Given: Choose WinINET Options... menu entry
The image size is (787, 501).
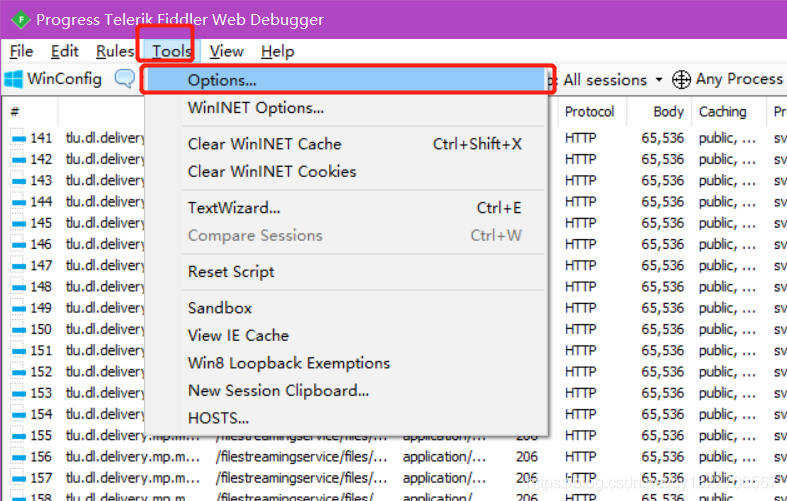Looking at the screenshot, I should pyautogui.click(x=346, y=108).
